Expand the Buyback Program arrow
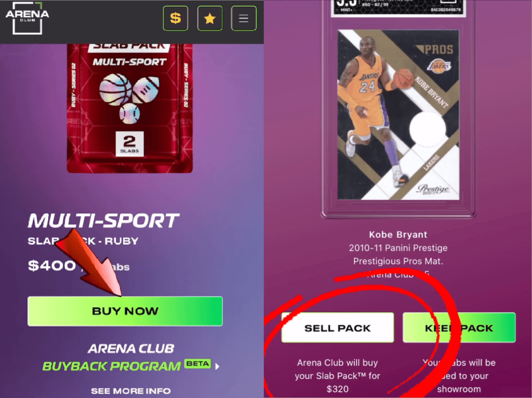532x398 pixels. (x=217, y=366)
